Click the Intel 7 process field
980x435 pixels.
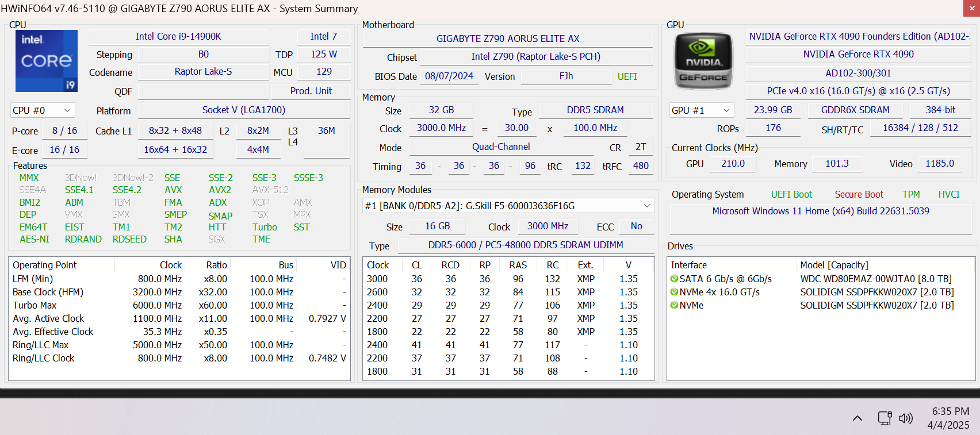point(324,36)
